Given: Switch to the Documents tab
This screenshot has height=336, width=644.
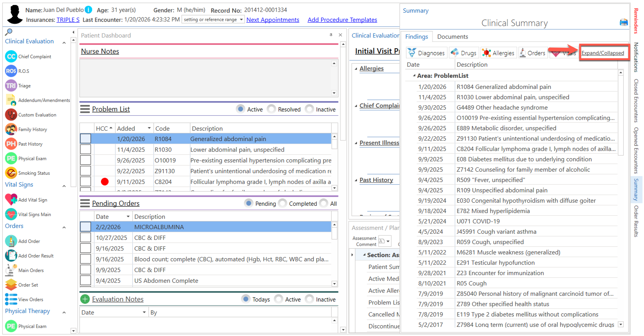Looking at the screenshot, I should tap(452, 37).
